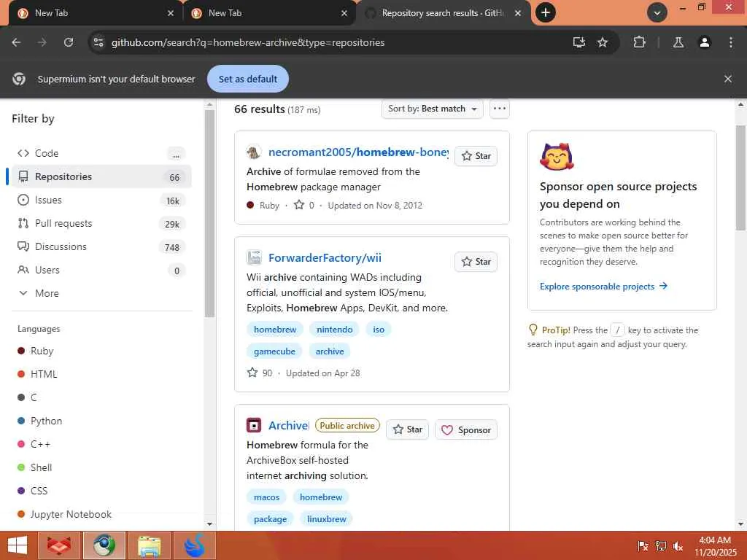The width and height of the screenshot is (747, 560).
Task: Click the ForwarderFactory avatar thumbnail
Action: click(x=254, y=257)
